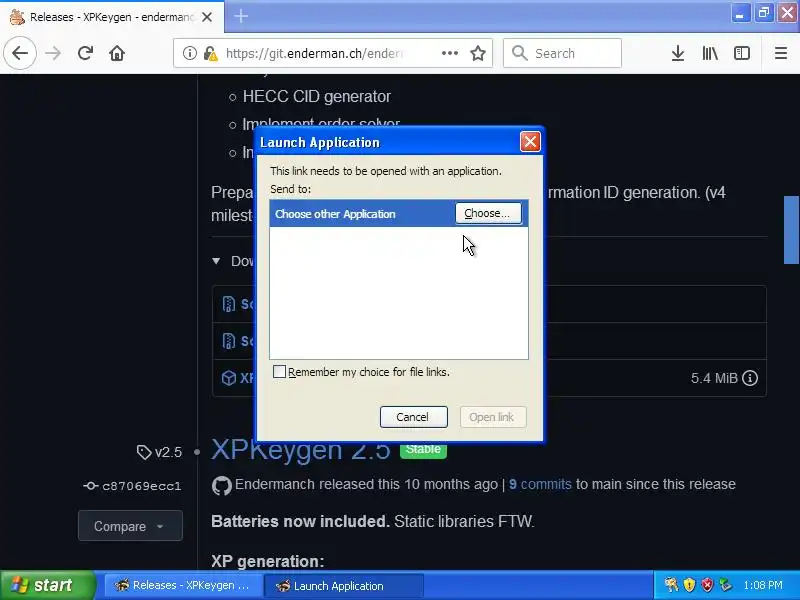Click the red security shield tray icon
The height and width of the screenshot is (600, 800).
pos(707,585)
